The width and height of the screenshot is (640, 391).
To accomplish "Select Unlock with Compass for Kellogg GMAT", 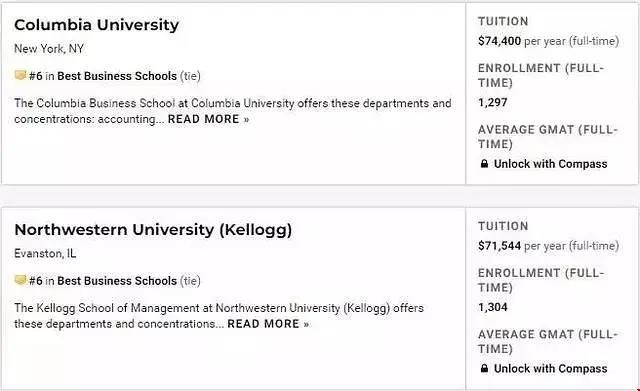I will [x=550, y=369].
